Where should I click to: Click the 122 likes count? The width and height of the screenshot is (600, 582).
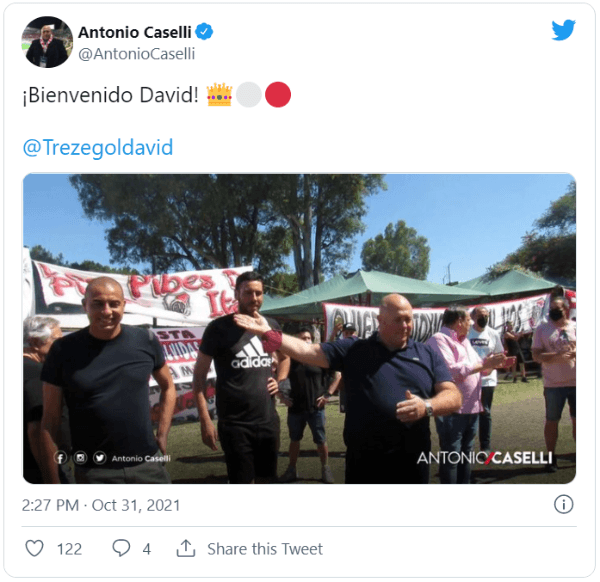(x=69, y=549)
